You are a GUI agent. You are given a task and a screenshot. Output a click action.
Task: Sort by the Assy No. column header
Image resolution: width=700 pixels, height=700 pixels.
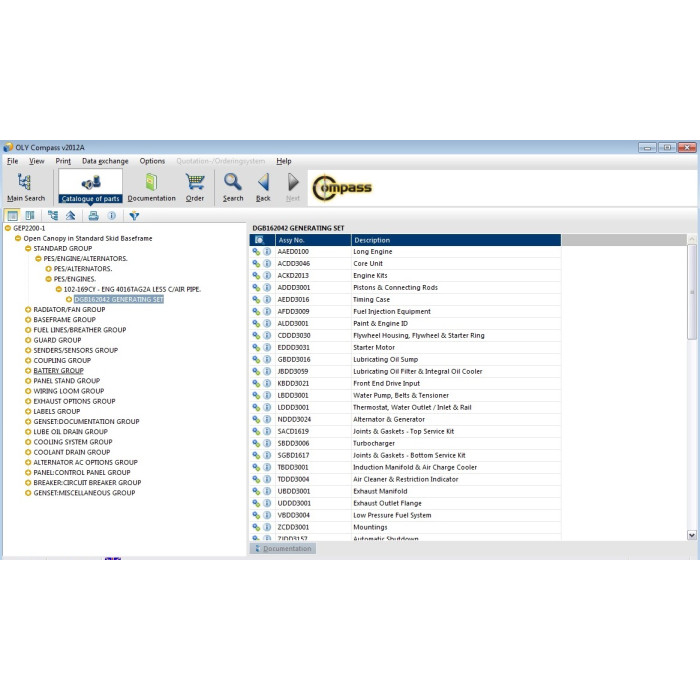(313, 240)
